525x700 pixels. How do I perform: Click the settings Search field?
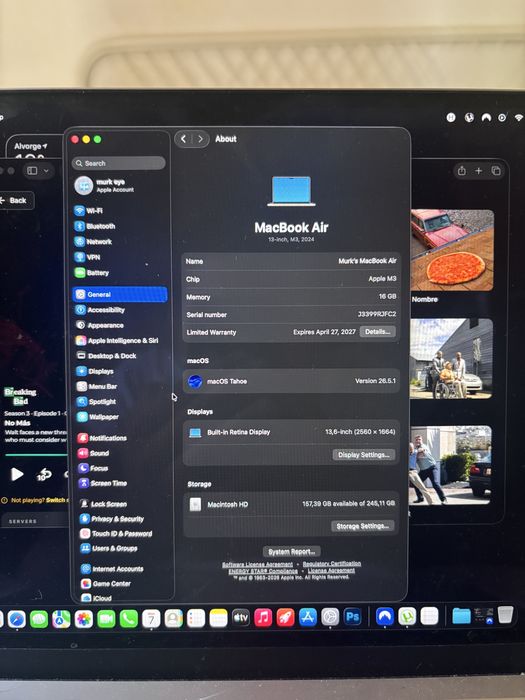(x=119, y=163)
